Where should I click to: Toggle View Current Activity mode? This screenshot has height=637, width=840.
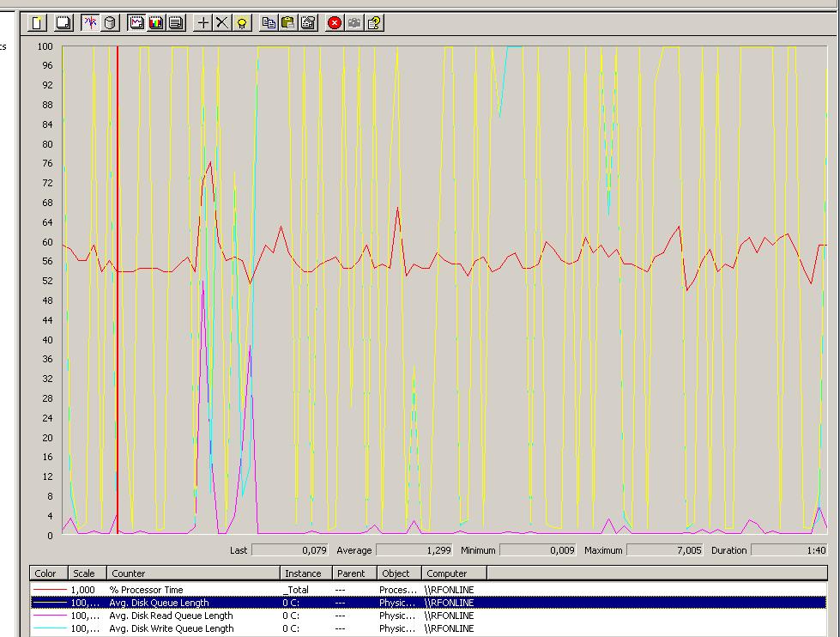tap(90, 23)
